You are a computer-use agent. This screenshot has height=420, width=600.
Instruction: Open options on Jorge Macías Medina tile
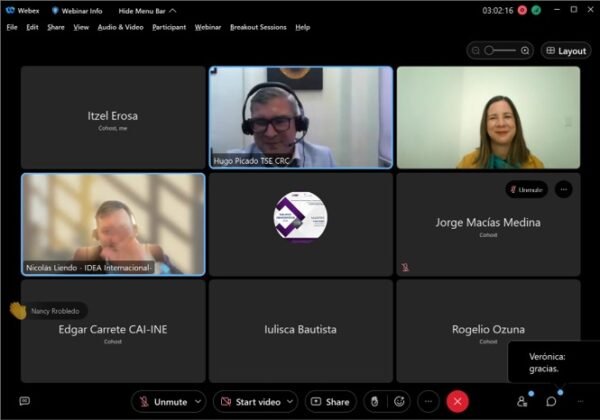(564, 189)
